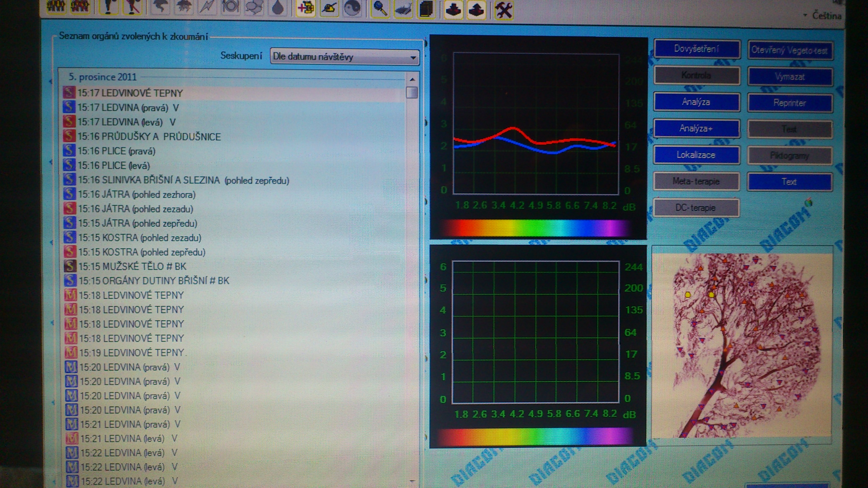Click the tornado toolbar icon
This screenshot has height=488, width=868.
coord(160,7)
